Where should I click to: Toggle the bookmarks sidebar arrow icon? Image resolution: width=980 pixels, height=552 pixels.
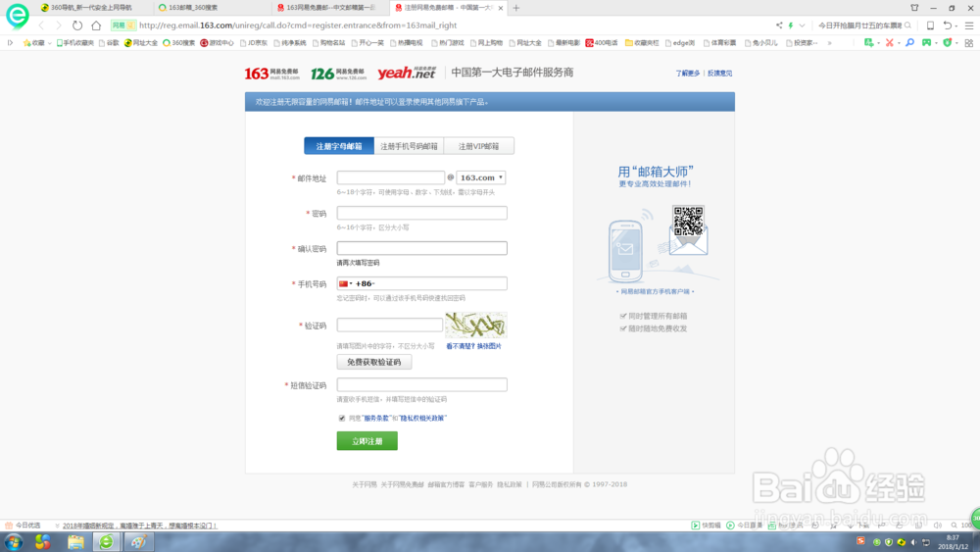[x=10, y=43]
